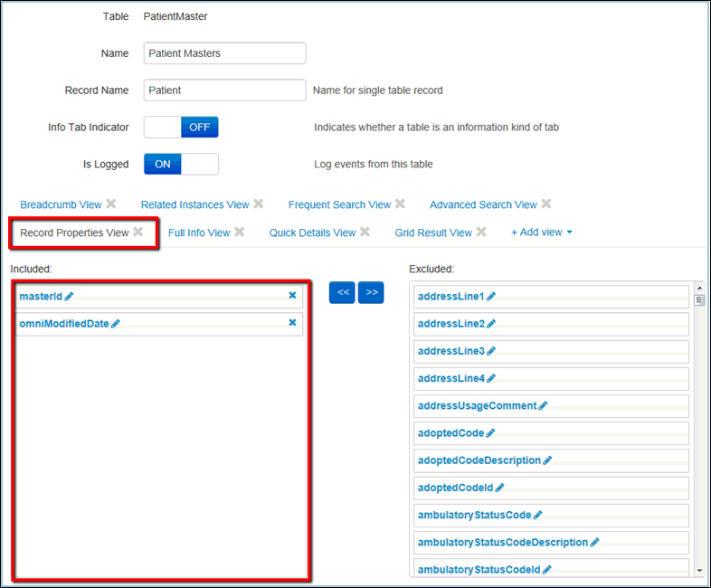Click the move-all-right >> button
711x588 pixels.
[x=371, y=293]
